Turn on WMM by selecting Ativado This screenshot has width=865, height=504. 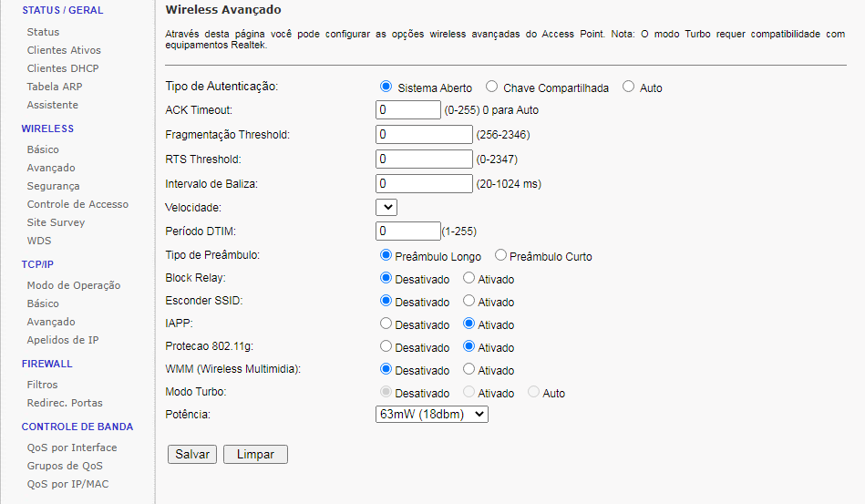[x=469, y=369]
